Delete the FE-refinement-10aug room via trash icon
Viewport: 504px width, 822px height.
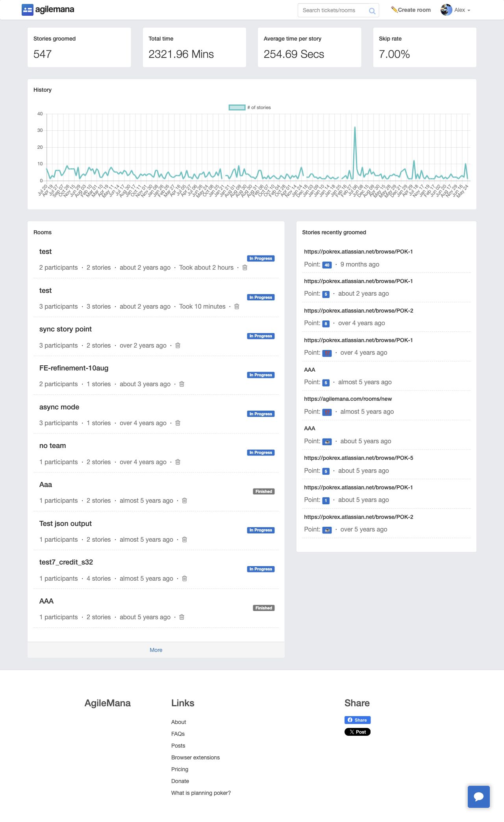(182, 384)
